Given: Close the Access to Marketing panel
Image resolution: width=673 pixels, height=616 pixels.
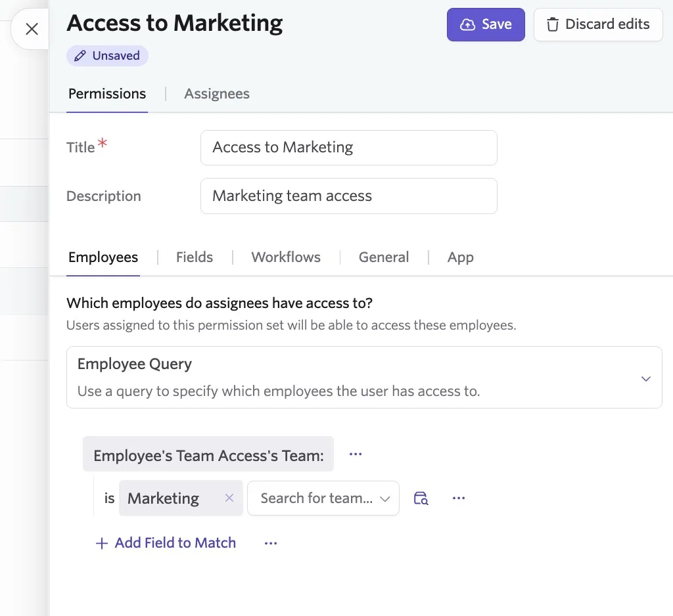Looking at the screenshot, I should pos(32,29).
